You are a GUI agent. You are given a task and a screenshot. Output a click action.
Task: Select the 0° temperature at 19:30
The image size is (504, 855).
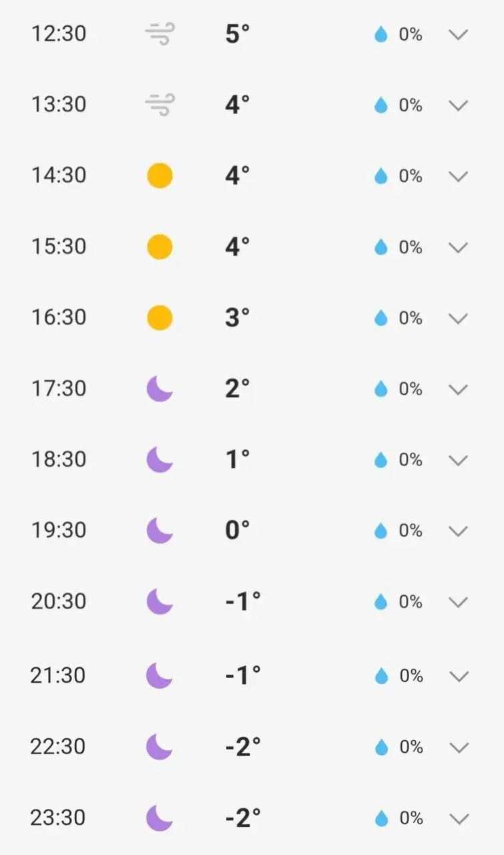tap(238, 530)
